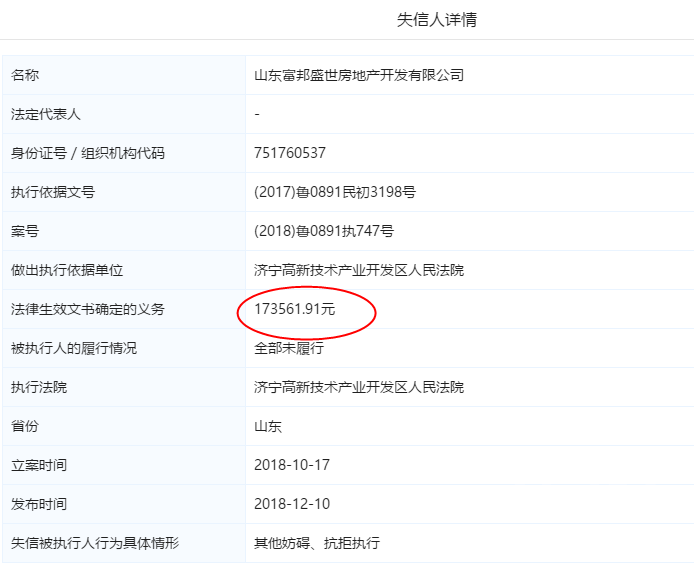Select the organization code 751760537
The width and height of the screenshot is (694, 564).
point(290,153)
